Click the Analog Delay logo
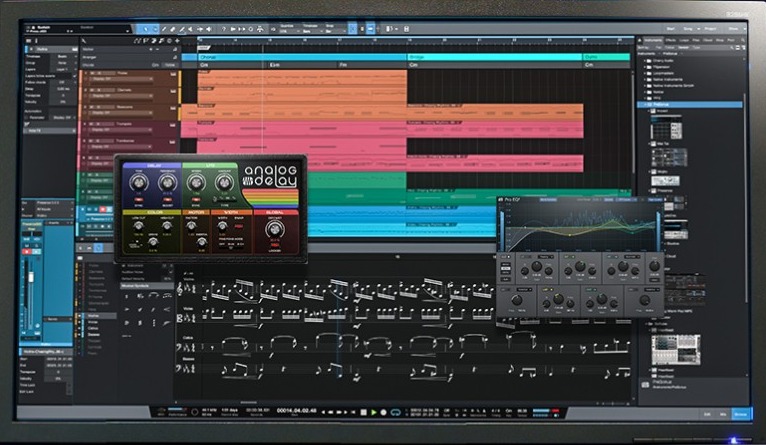The height and width of the screenshot is (445, 766). 270,178
